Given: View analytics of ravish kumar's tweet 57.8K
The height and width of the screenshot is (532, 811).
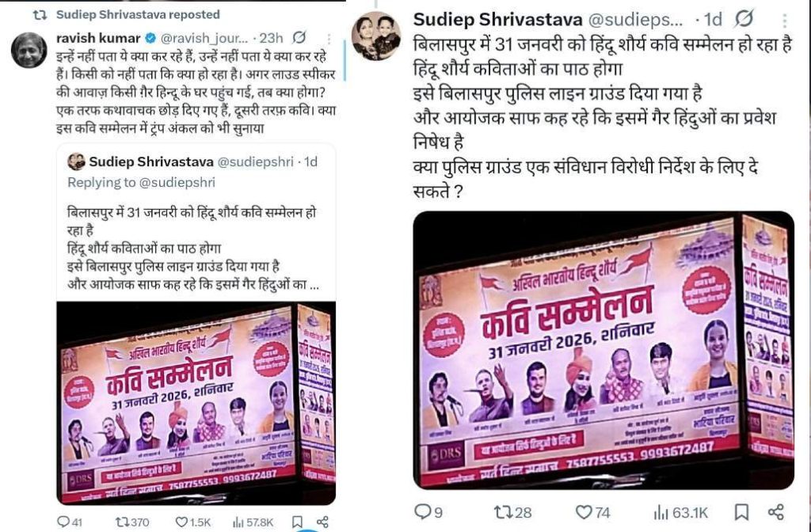Looking at the screenshot, I should tap(253, 522).
